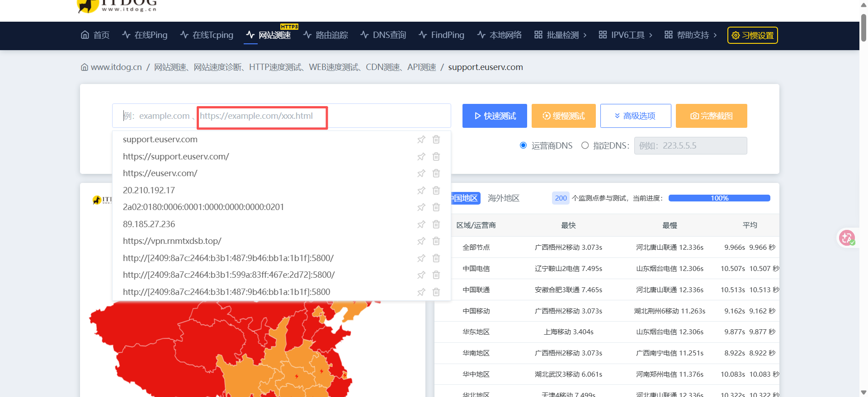Switch to the 中国地区 tab
This screenshot has height=397, width=868.
click(465, 198)
